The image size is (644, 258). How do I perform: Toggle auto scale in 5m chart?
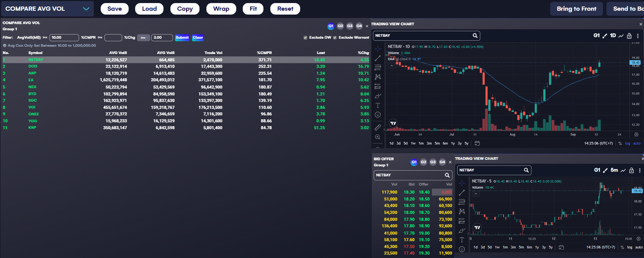[x=639, y=247]
